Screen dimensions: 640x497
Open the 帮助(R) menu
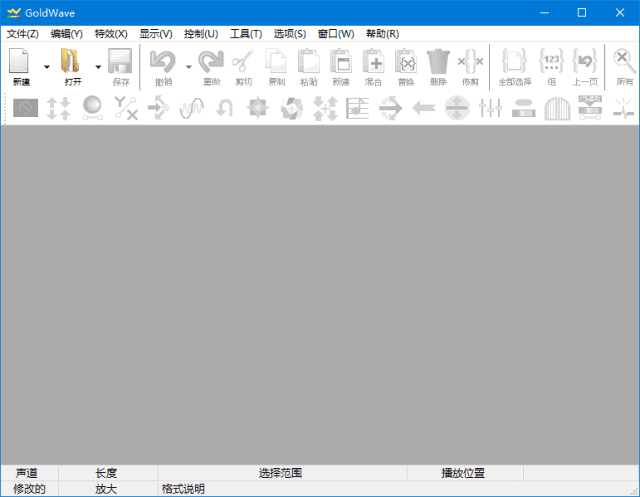point(382,34)
